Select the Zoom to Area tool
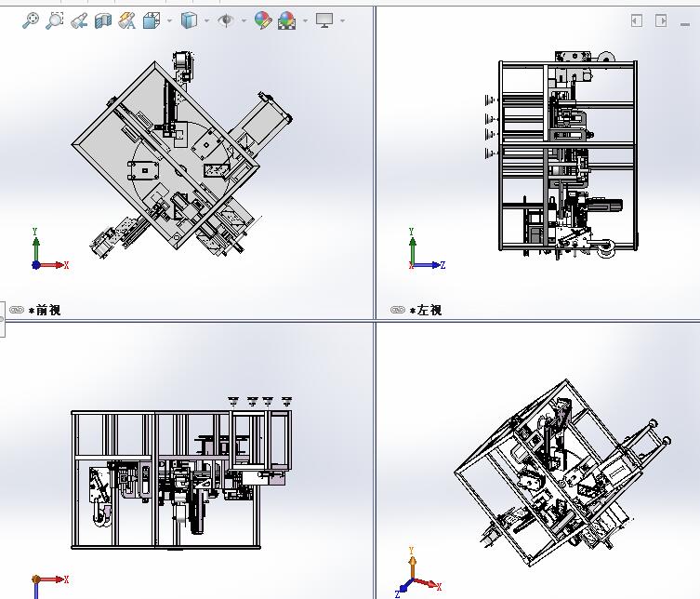This screenshot has height=599, width=700. point(55,20)
